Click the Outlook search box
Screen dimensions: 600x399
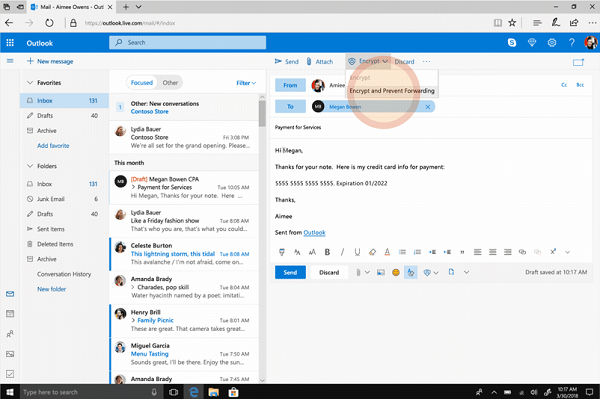tap(188, 42)
